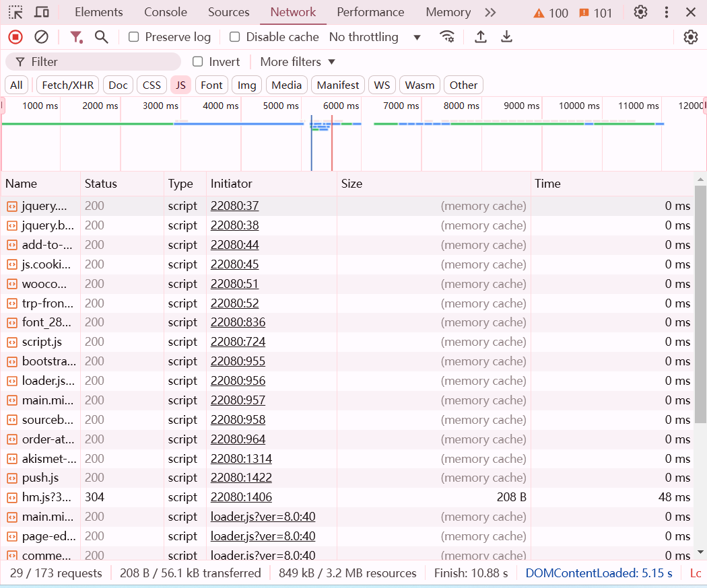
Task: Switch to the Console tab
Action: point(165,12)
